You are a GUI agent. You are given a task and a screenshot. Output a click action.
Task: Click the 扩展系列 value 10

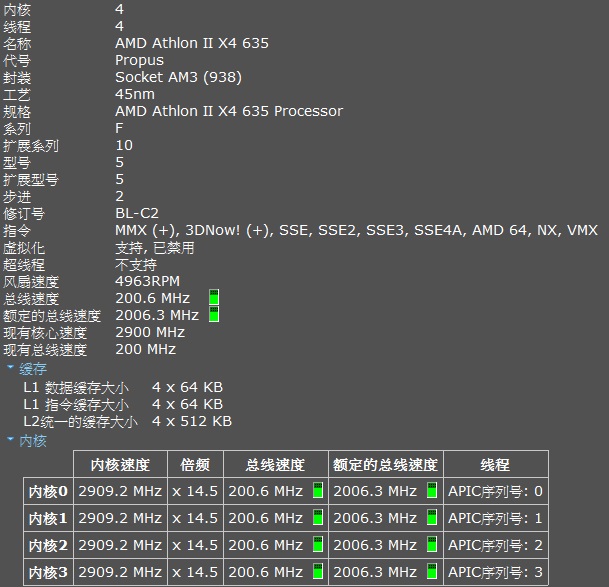(124, 145)
